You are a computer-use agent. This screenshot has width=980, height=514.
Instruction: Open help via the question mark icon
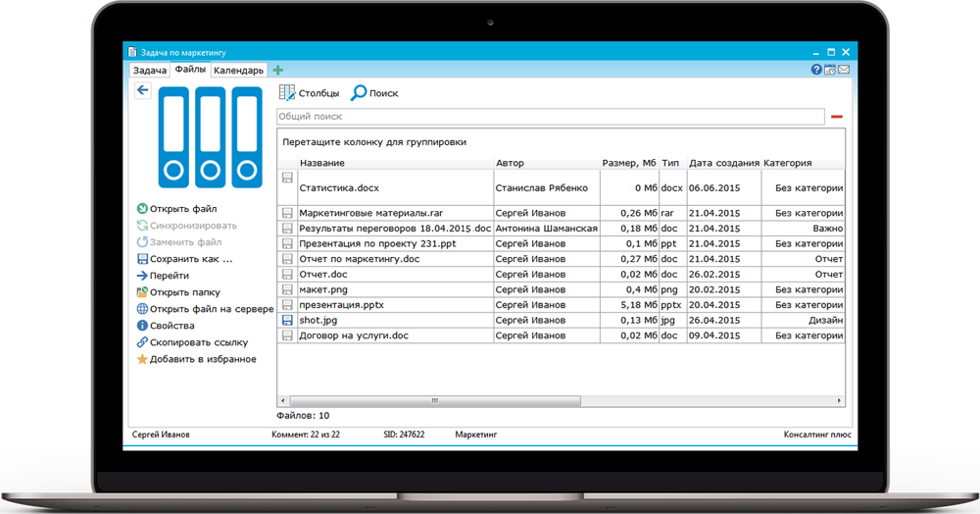point(816,70)
